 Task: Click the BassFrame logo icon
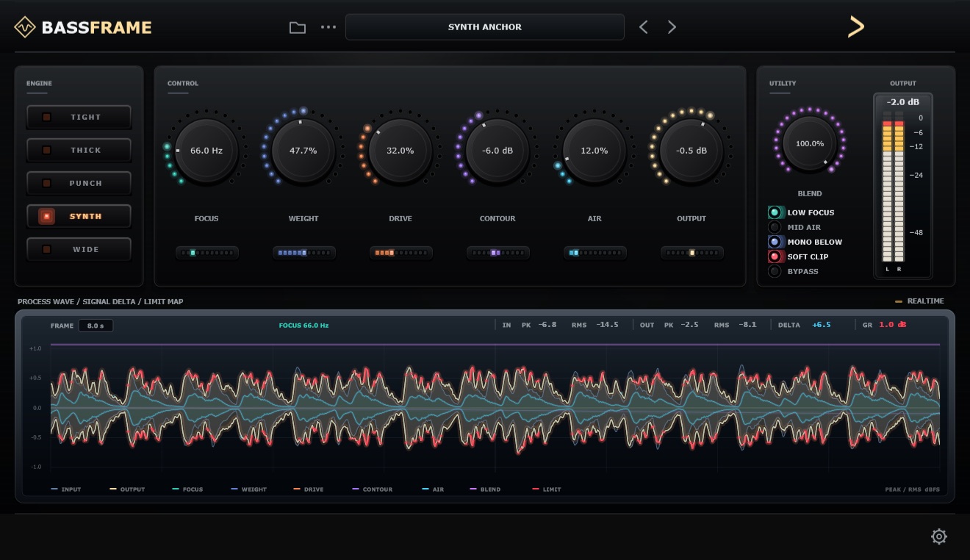[25, 27]
